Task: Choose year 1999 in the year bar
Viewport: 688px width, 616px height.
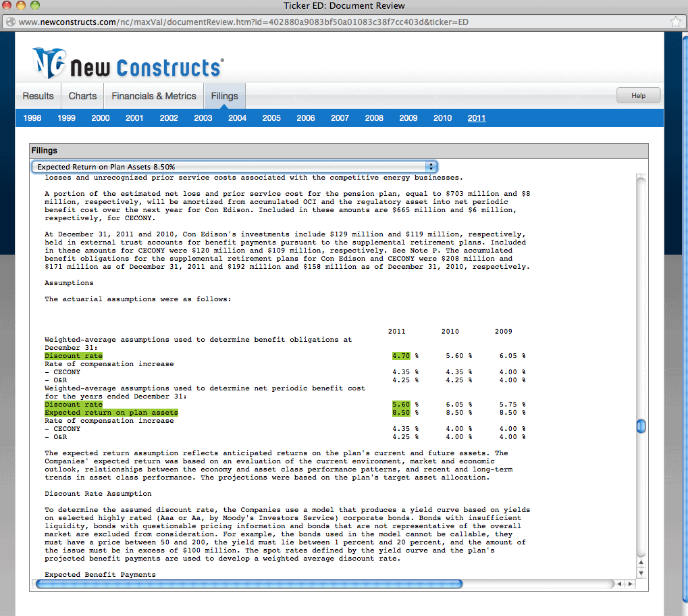Action: coord(66,118)
